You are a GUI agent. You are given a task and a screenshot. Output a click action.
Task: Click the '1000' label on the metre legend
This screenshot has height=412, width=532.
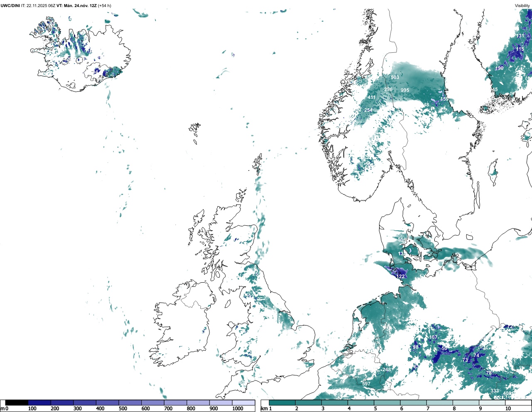tap(238, 409)
